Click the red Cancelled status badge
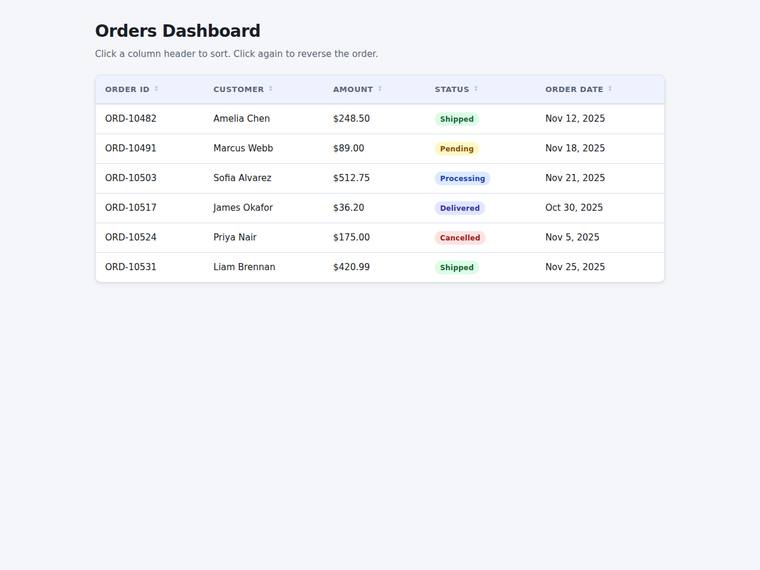Image resolution: width=760 pixels, height=570 pixels. pyautogui.click(x=460, y=238)
